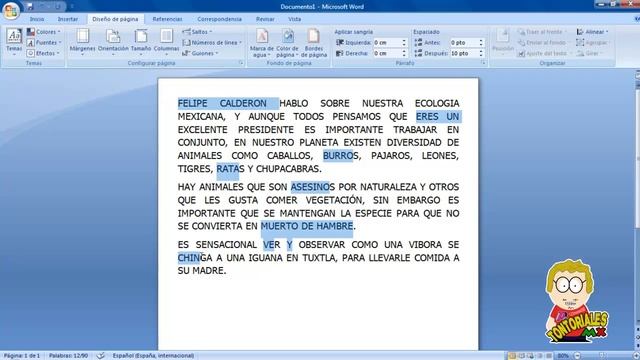Image resolution: width=640 pixels, height=360 pixels.
Task: Click the word BURROS in the document
Action: pyautogui.click(x=341, y=156)
